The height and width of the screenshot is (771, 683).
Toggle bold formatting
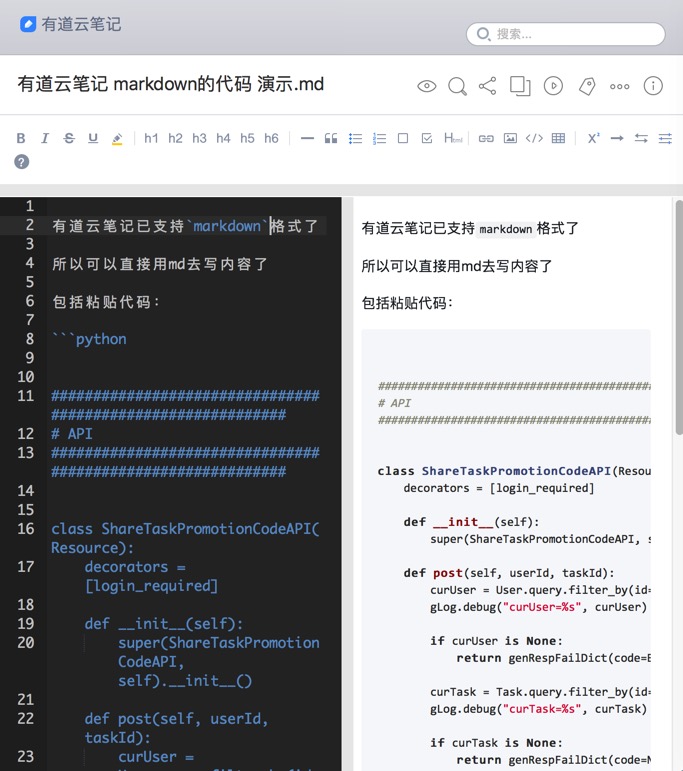[21, 138]
